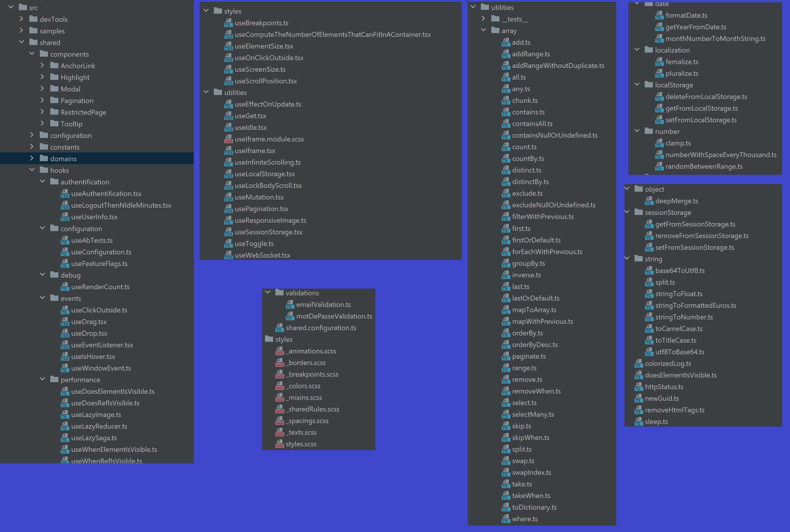Select the useInfiniteScrolling.ts file
This screenshot has height=532, width=790.
(267, 163)
